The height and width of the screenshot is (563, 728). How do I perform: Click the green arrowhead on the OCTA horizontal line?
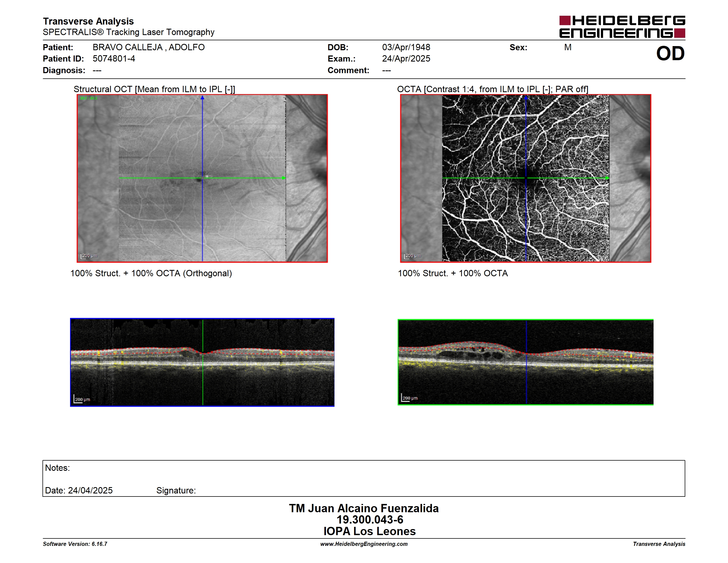[x=607, y=178]
